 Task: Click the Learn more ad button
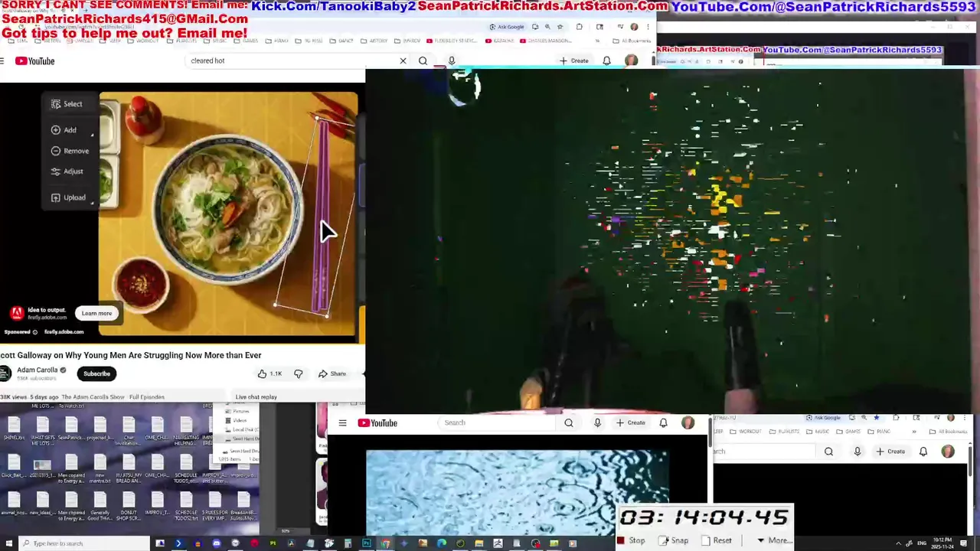point(96,313)
